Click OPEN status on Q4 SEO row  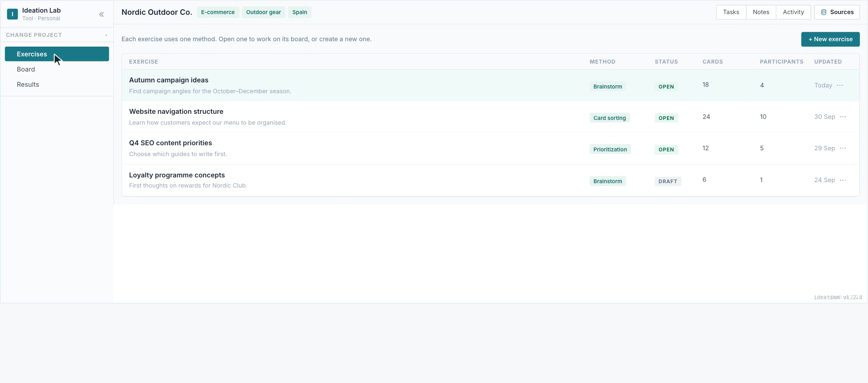click(666, 150)
